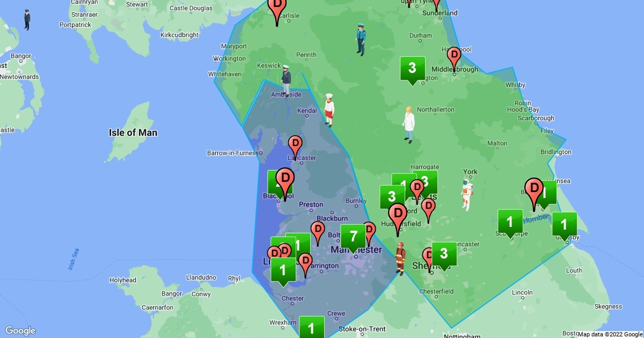Click the Isle of Man label

click(x=133, y=133)
